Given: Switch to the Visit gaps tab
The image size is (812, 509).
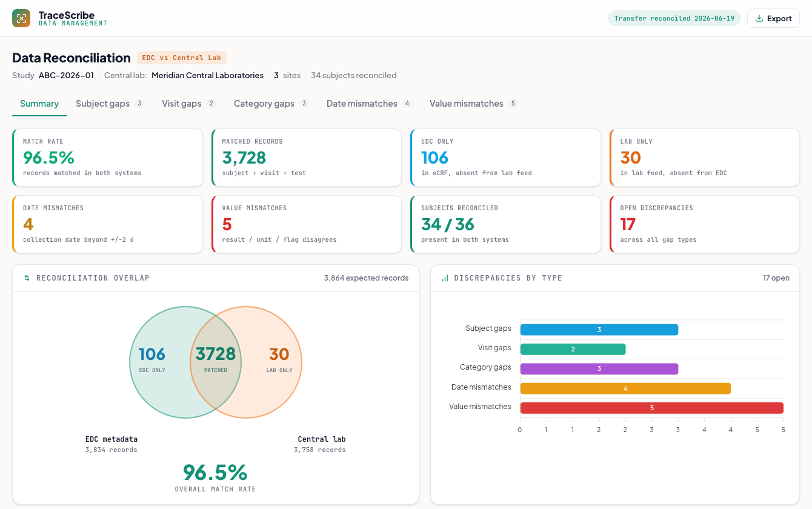Looking at the screenshot, I should pyautogui.click(x=189, y=104).
